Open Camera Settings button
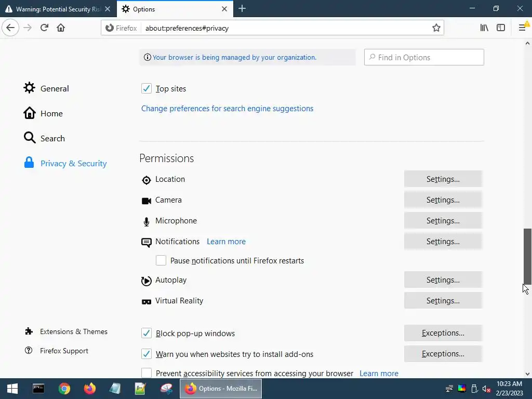 pyautogui.click(x=443, y=199)
